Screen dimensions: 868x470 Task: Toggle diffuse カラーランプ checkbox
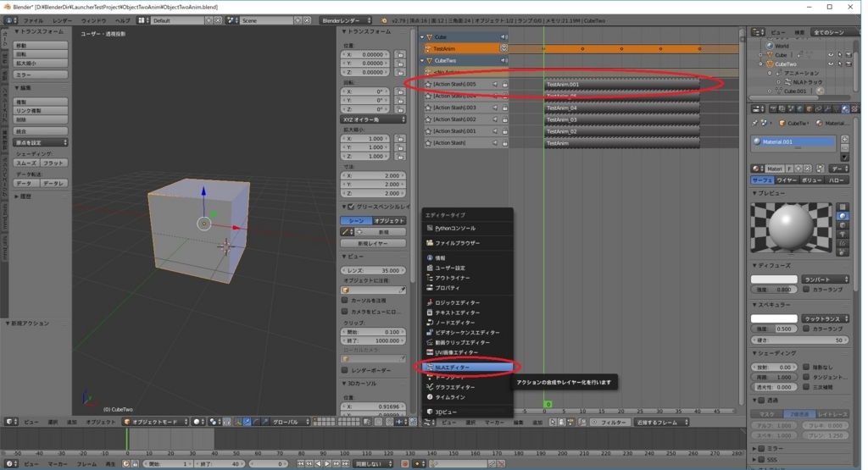tap(807, 289)
